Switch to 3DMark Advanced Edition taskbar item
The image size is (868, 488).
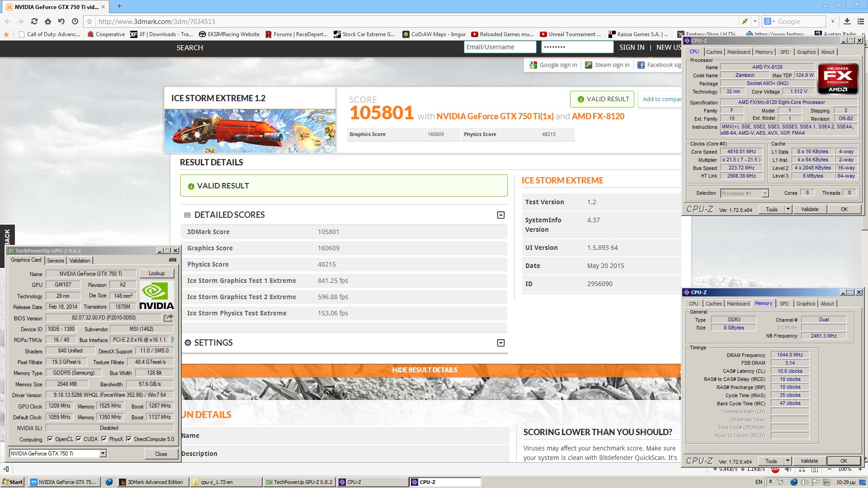point(152,482)
